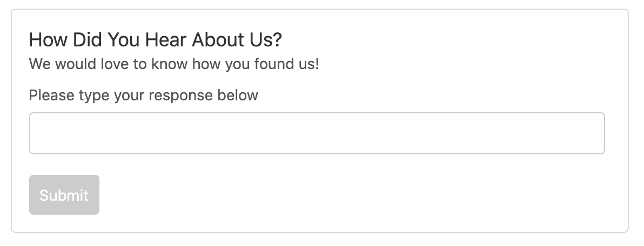Click the subheading beneath the form title

click(174, 64)
